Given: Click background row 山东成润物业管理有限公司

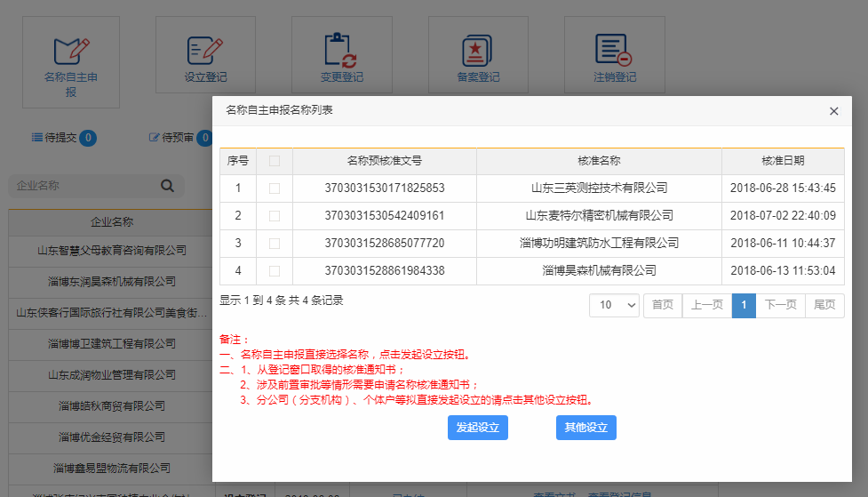Looking at the screenshot, I should [x=112, y=375].
